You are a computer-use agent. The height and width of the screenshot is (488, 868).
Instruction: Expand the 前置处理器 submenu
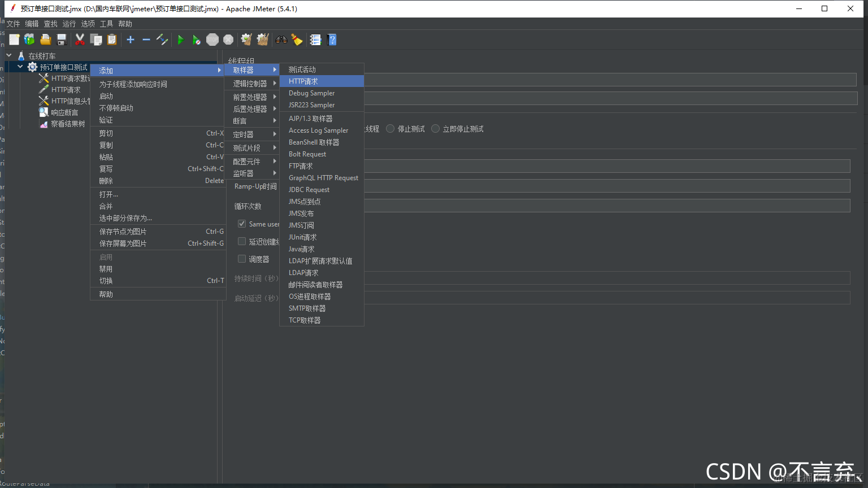click(x=253, y=97)
